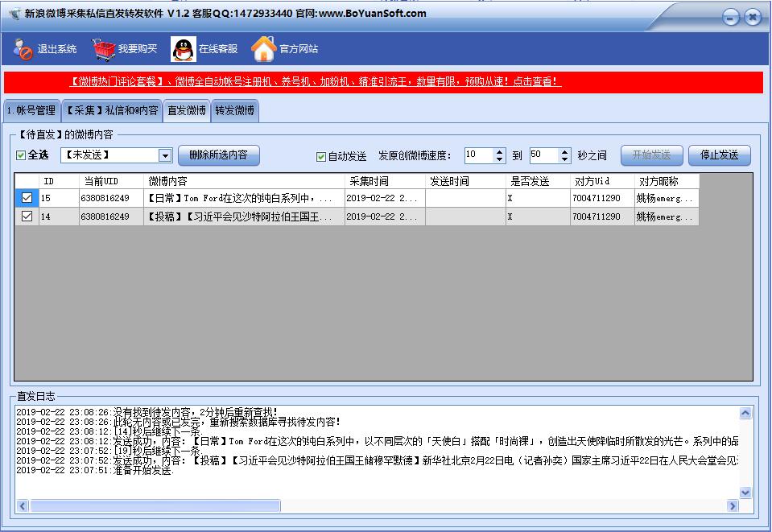Click the 开始发送 button

[651, 155]
